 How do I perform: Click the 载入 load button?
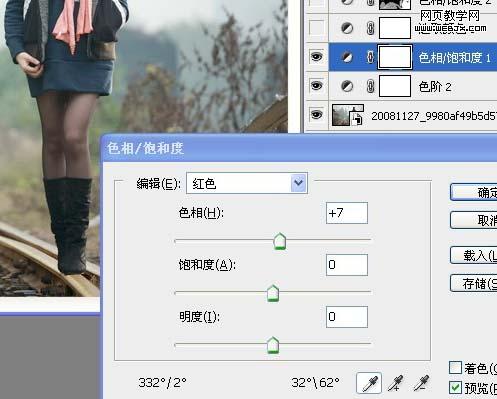[474, 255]
